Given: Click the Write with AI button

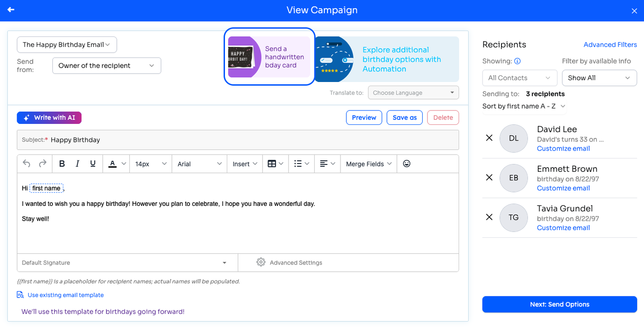Looking at the screenshot, I should coord(49,117).
